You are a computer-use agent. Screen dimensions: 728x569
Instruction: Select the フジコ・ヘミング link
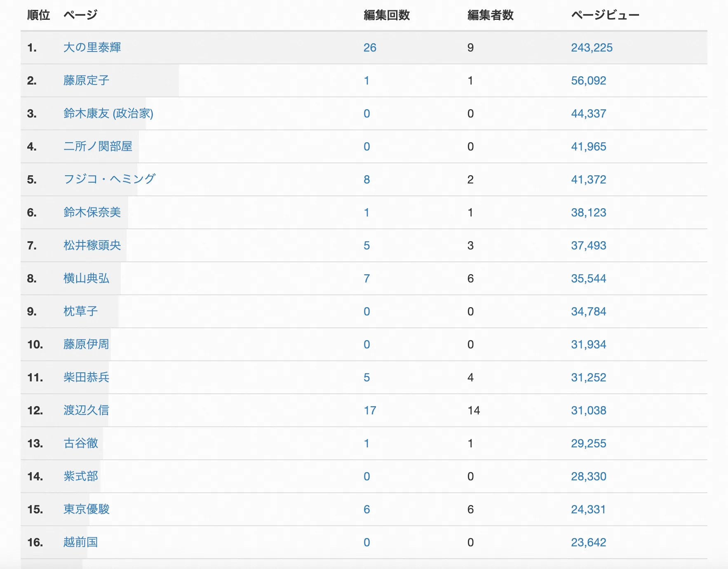[109, 179]
